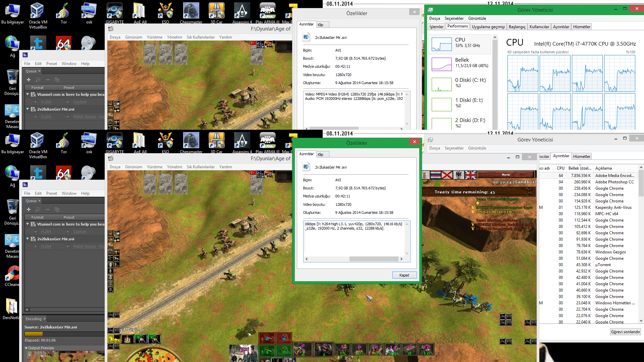The image size is (644, 362).
Task: Click the game's red Menu button
Action: (506, 175)
